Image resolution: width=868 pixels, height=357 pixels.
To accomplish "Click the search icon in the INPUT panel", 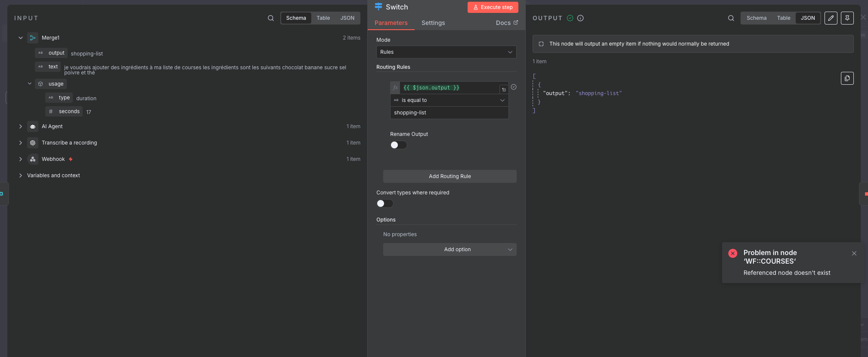I will tap(271, 18).
